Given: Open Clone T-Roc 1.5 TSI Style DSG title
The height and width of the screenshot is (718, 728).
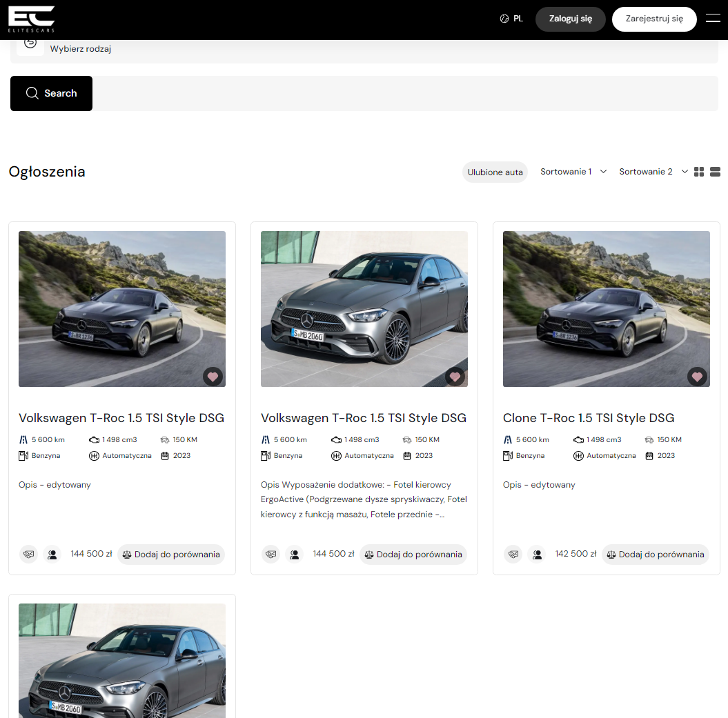Looking at the screenshot, I should [x=588, y=418].
